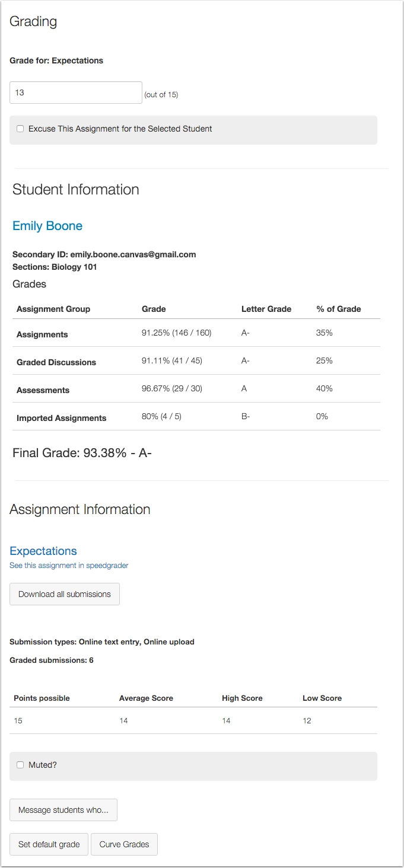The width and height of the screenshot is (404, 868).
Task: Open Emily Boone's student profile link
Action: pos(47,226)
